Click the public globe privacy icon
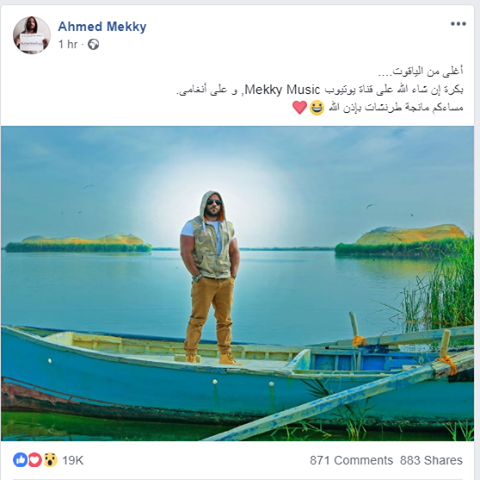 [93, 44]
